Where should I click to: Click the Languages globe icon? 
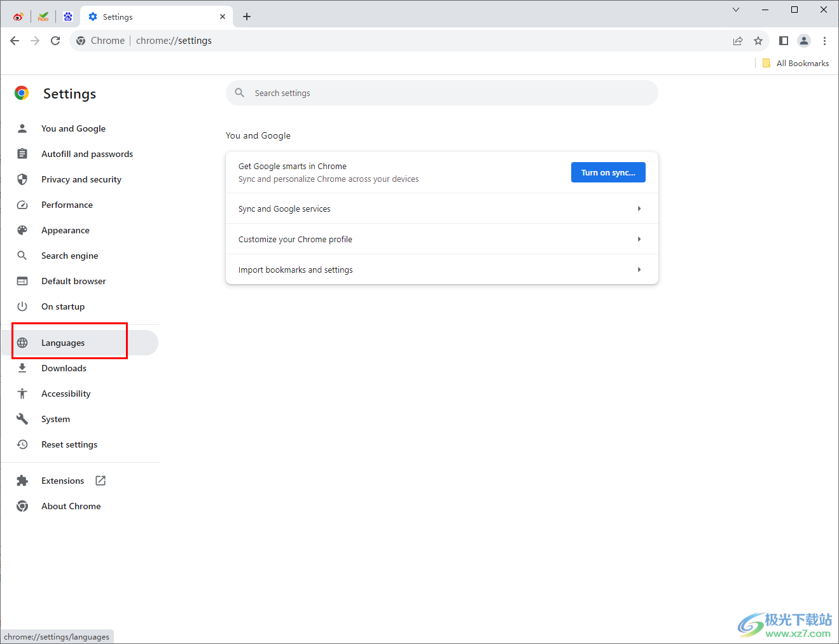pos(22,343)
